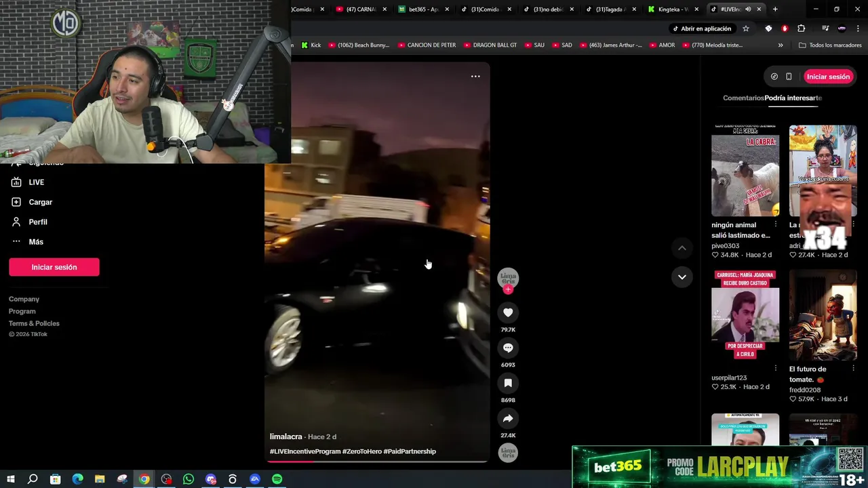Share the video using the arrow icon
Viewport: 868px width, 488px height.
click(508, 418)
